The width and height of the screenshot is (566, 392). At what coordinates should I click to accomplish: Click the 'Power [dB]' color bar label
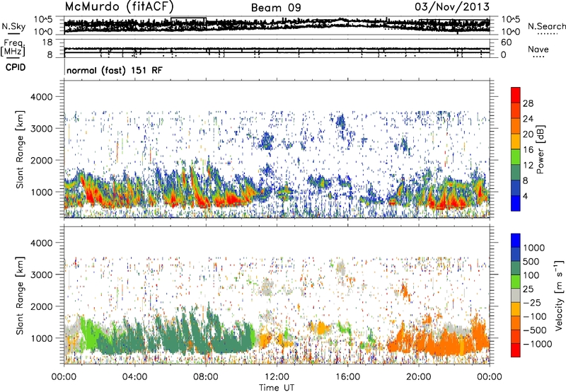point(540,149)
